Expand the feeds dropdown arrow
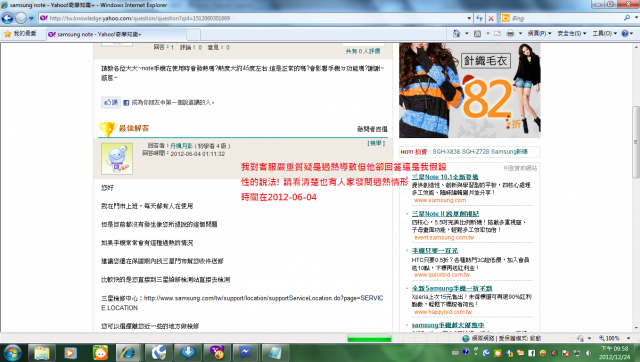This screenshot has height=362, width=640. [487, 33]
